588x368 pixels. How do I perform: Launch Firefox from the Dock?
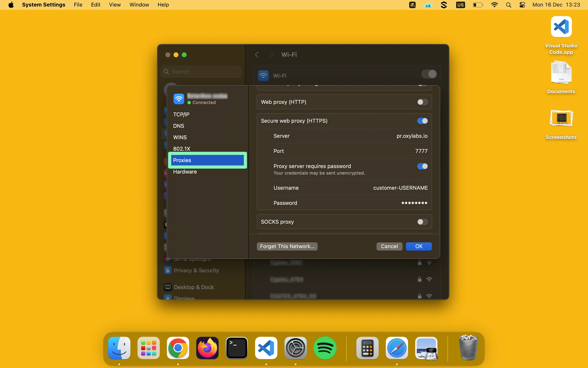tap(207, 348)
